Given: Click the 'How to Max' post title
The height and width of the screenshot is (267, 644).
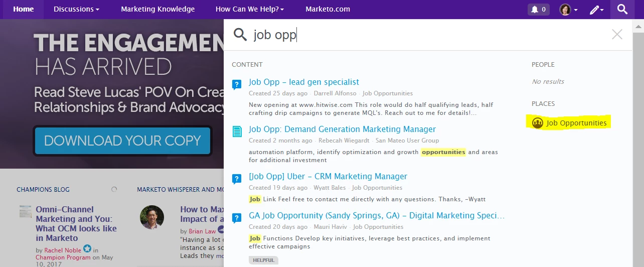Looking at the screenshot, I should 202,214.
